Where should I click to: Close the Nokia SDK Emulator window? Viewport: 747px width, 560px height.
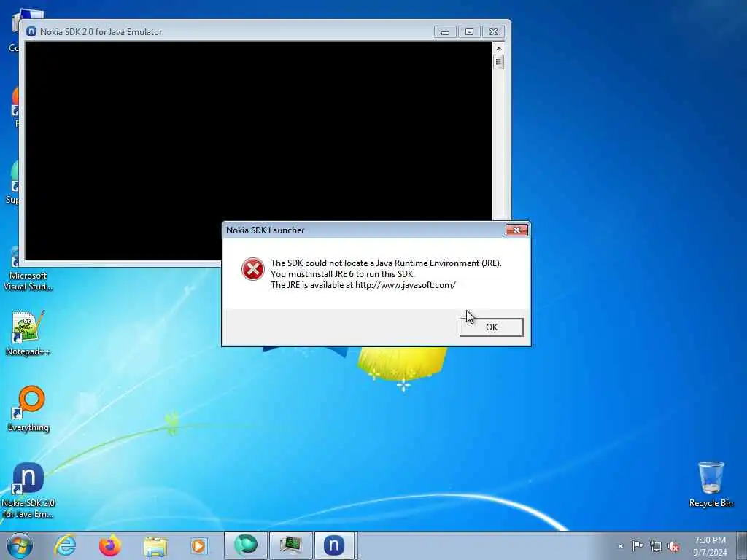[x=494, y=32]
